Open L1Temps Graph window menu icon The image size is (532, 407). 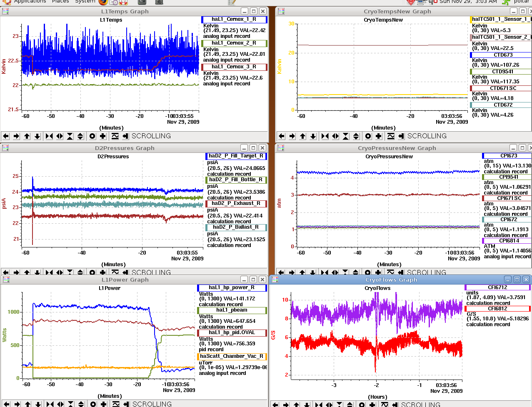tap(5, 11)
